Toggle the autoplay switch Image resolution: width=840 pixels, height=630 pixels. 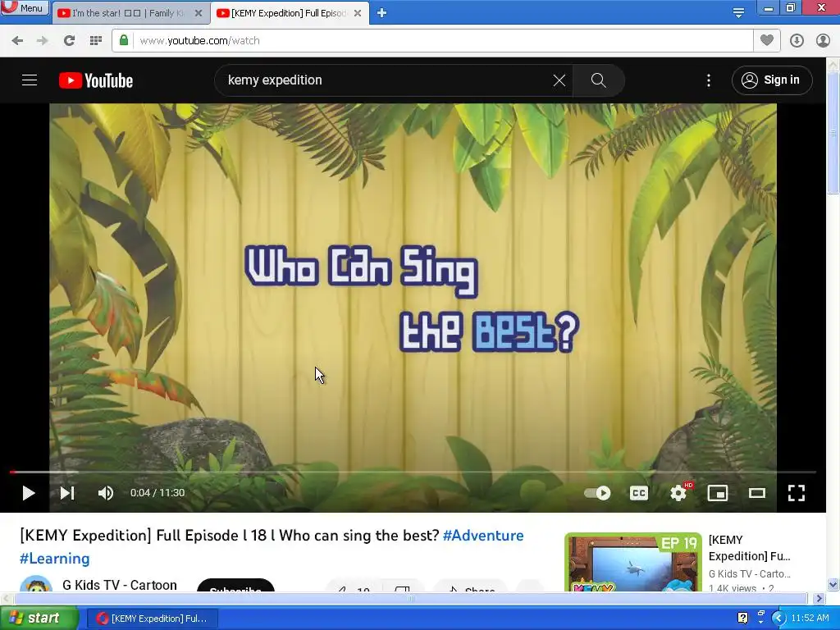[597, 493]
